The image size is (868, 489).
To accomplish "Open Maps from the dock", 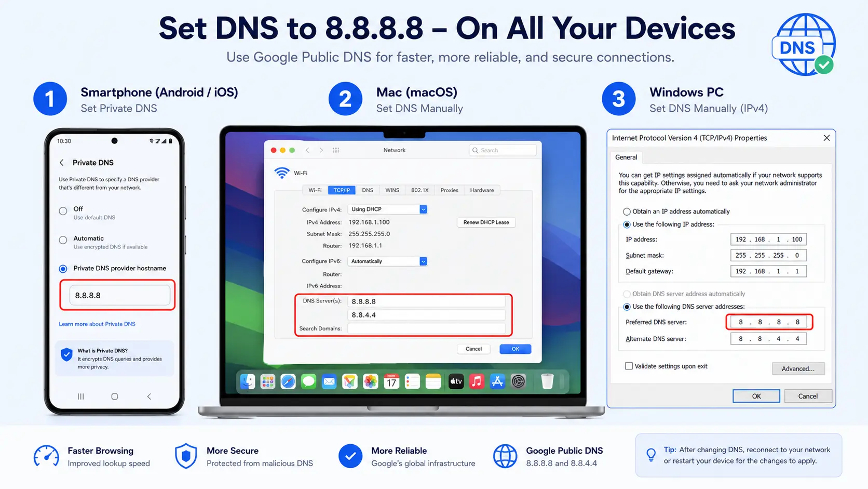I will pyautogui.click(x=350, y=382).
